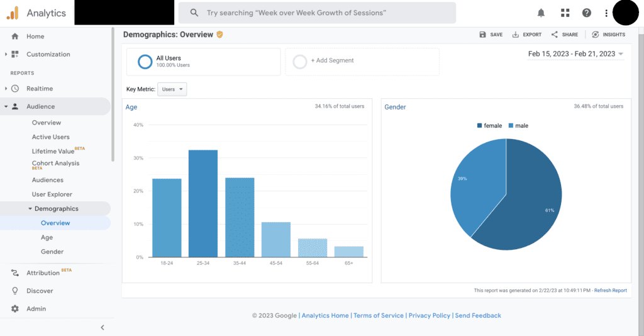Viewport: 644px width, 336px height.
Task: Open Demographics Gender report
Action: (52, 252)
